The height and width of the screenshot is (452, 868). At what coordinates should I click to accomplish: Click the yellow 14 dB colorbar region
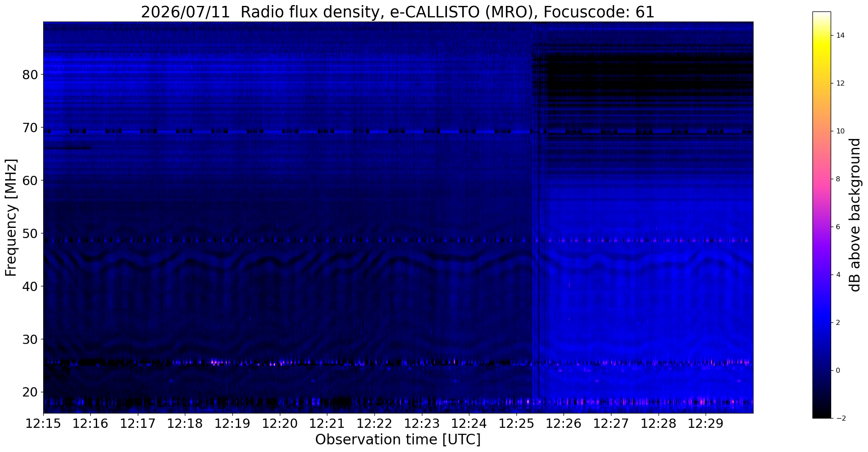pyautogui.click(x=821, y=36)
